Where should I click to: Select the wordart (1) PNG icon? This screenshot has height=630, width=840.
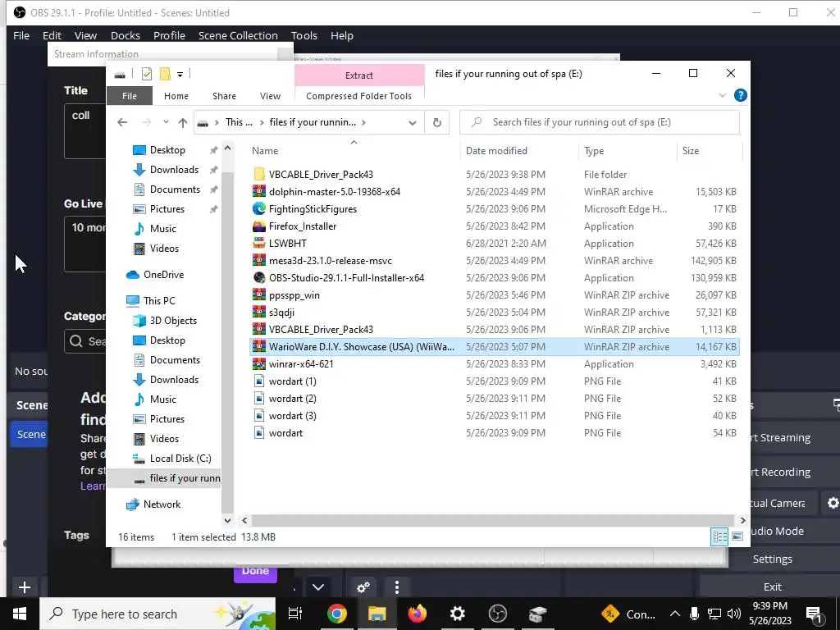pyautogui.click(x=258, y=381)
